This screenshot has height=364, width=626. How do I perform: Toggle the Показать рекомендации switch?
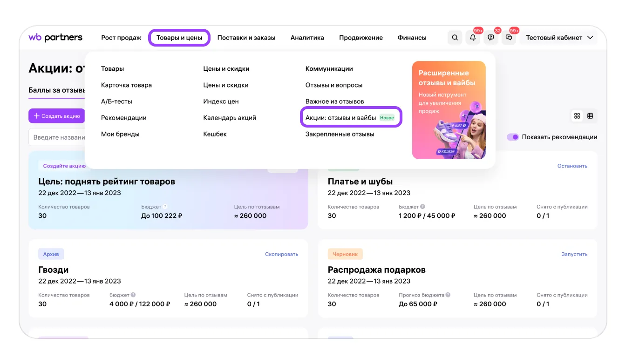click(x=513, y=137)
